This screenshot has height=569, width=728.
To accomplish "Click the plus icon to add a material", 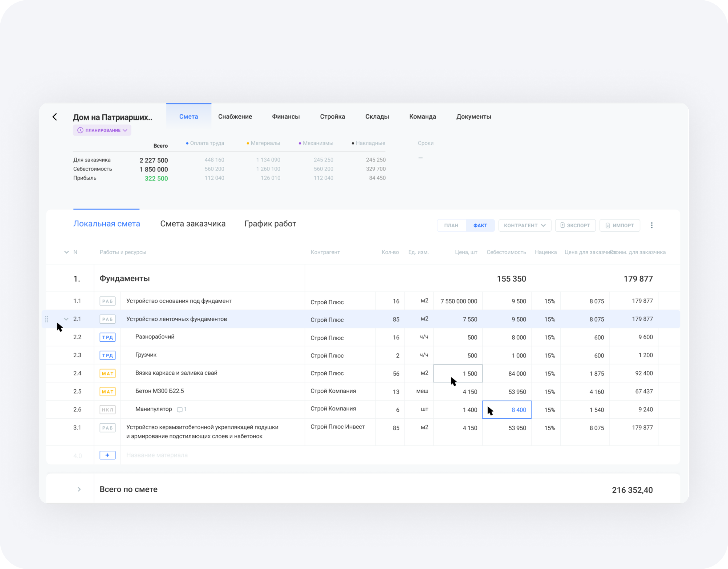I will tap(107, 455).
